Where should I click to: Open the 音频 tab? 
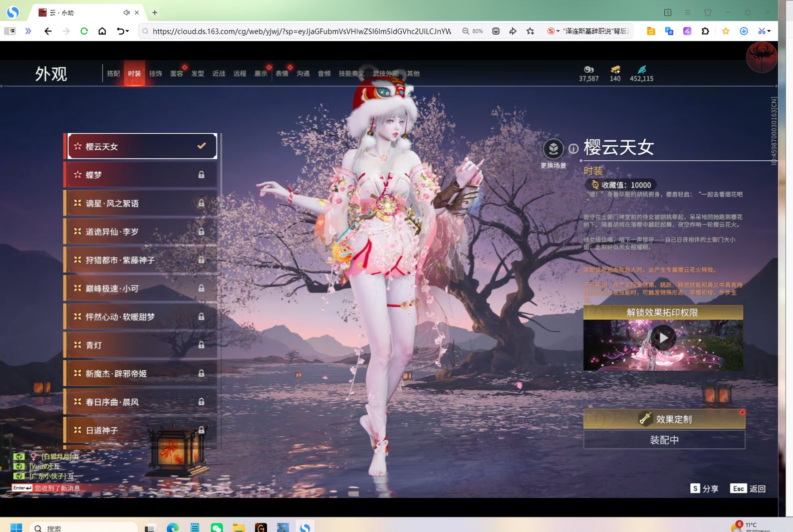pyautogui.click(x=324, y=74)
